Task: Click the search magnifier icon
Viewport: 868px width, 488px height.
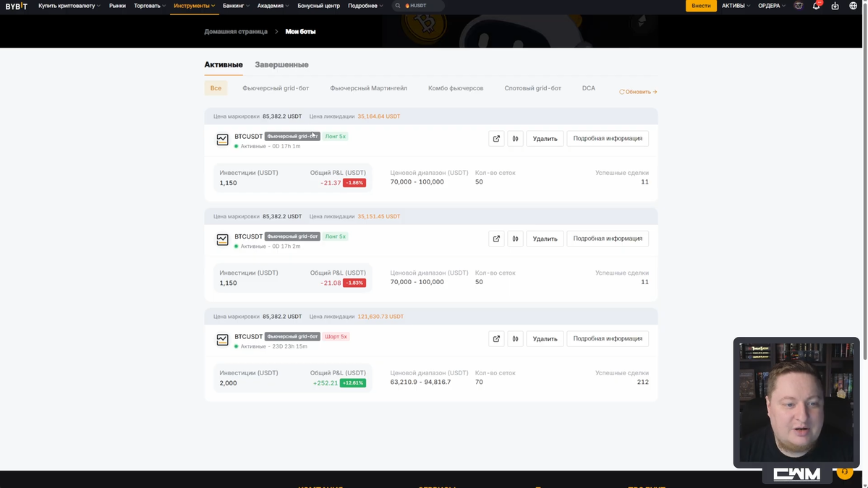Action: (397, 6)
